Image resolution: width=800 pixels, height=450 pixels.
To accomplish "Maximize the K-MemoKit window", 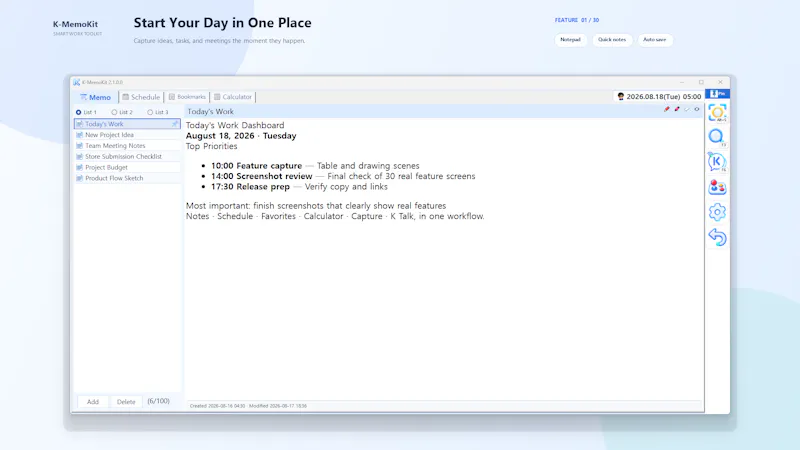I will (701, 82).
